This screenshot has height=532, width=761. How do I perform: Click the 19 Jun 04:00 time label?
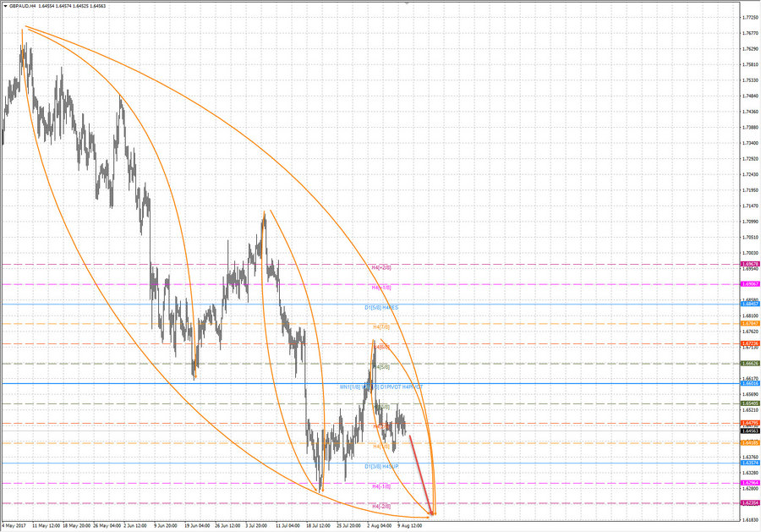(196, 525)
